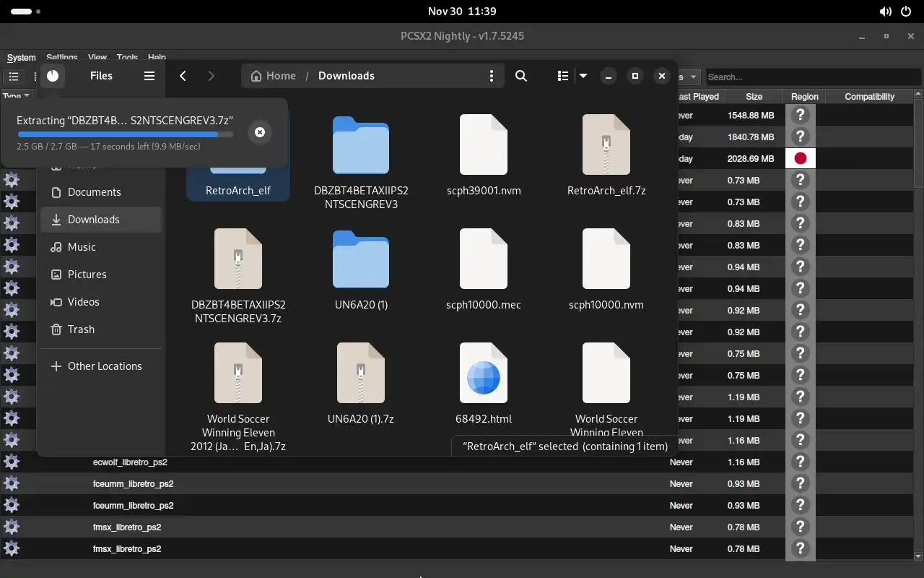Select the UN6A20 (1).7z archive icon
Screen dimensions: 924x578
pos(361,373)
